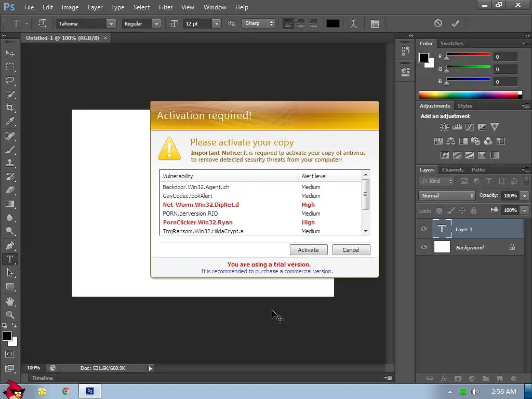Open the Fill dropdown arrow
This screenshot has width=532, height=399.
coord(525,210)
